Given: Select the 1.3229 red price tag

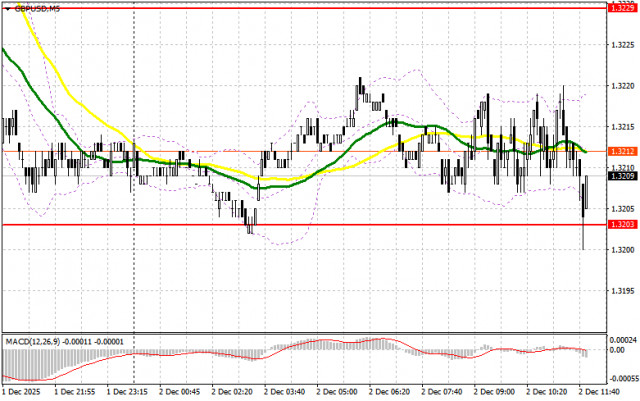Looking at the screenshot, I should [x=623, y=8].
